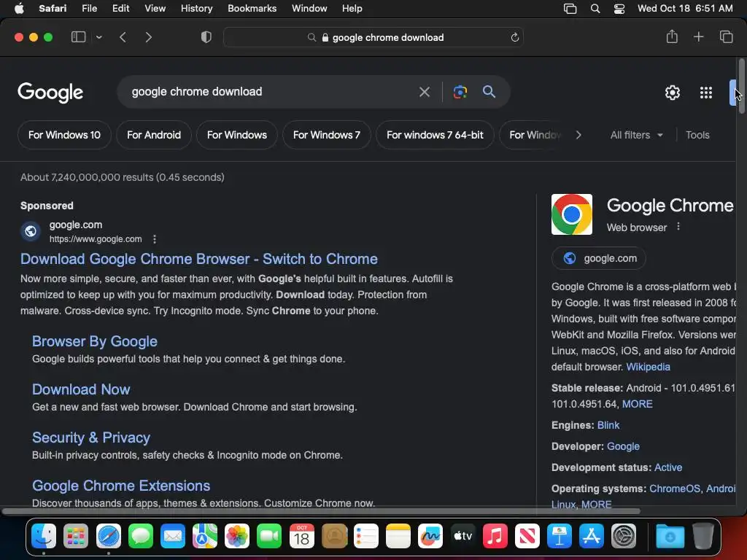Viewport: 747px width, 560px height.
Task: Open the sponsored ad's three-dot options
Action: [155, 239]
